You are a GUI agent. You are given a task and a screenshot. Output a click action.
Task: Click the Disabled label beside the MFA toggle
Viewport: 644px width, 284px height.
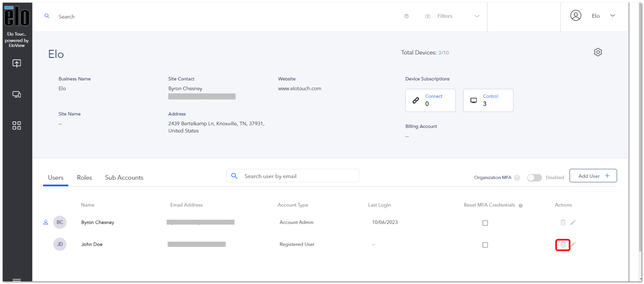point(555,178)
